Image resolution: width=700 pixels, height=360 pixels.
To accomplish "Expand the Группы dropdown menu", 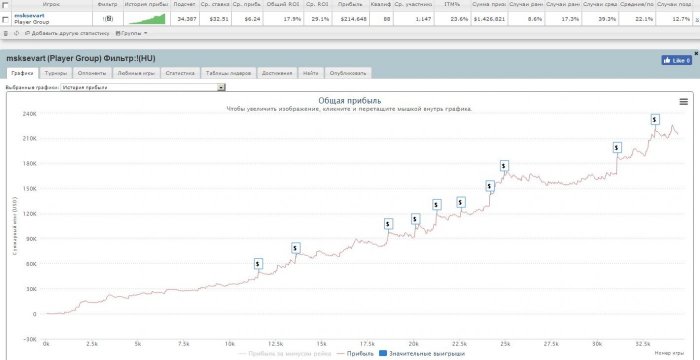I will pyautogui.click(x=131, y=33).
